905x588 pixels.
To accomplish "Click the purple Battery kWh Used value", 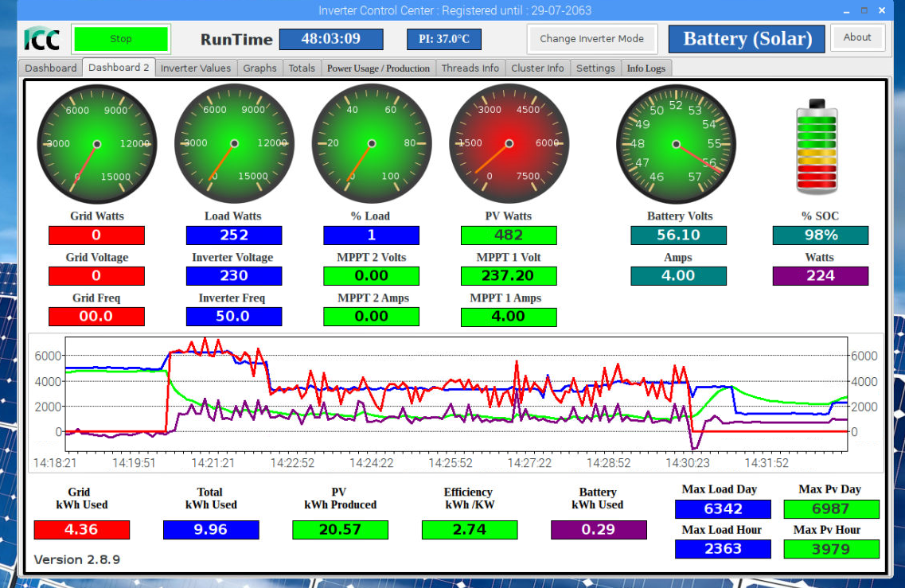I will pyautogui.click(x=599, y=530).
